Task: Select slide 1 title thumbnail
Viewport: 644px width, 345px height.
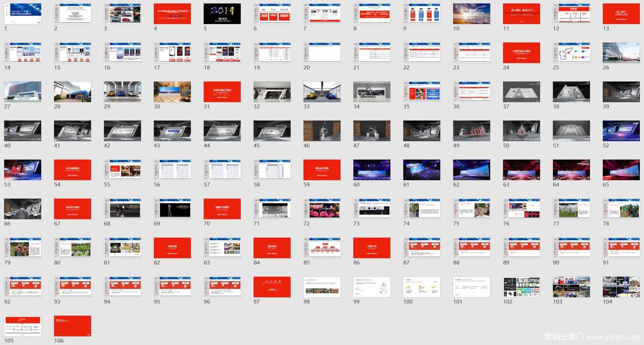Action: [x=23, y=14]
